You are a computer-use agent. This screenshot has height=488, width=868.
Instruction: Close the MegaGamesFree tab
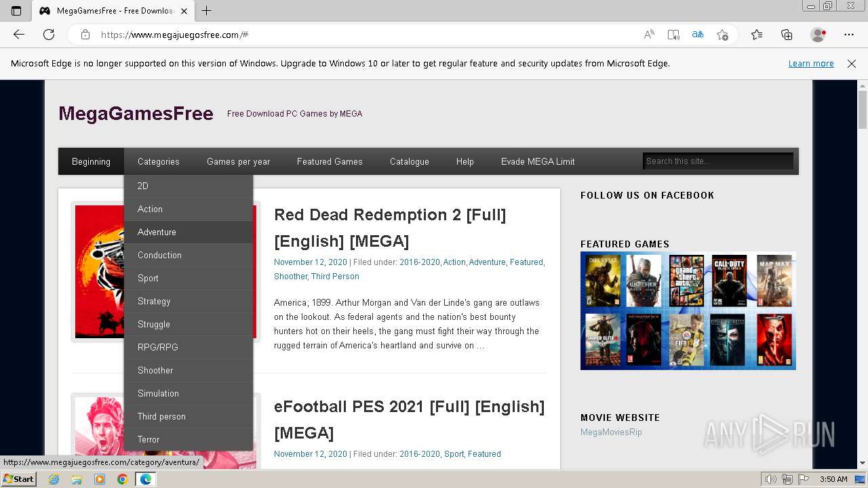(x=184, y=11)
